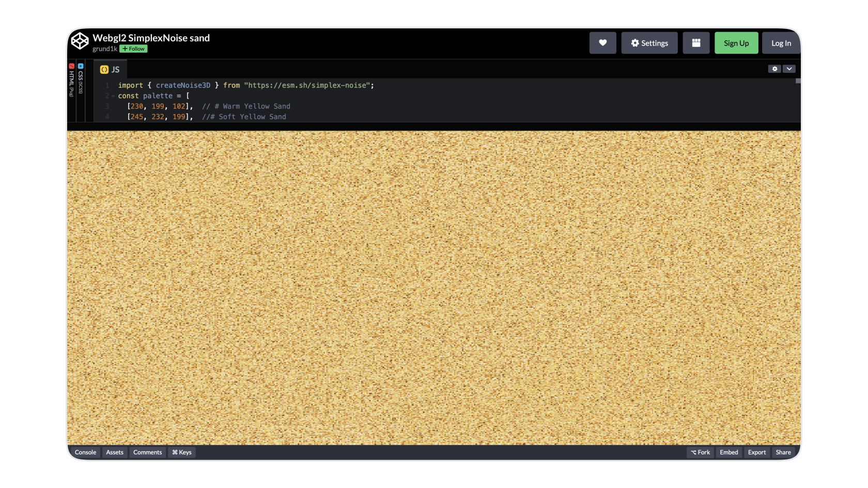Collapse code fold arrow at line 2
Viewport: 868px width, 488px height.
point(113,96)
